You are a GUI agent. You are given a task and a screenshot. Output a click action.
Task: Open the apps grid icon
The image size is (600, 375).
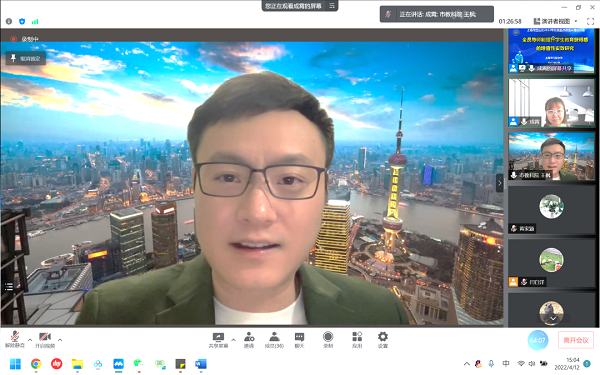click(x=357, y=339)
